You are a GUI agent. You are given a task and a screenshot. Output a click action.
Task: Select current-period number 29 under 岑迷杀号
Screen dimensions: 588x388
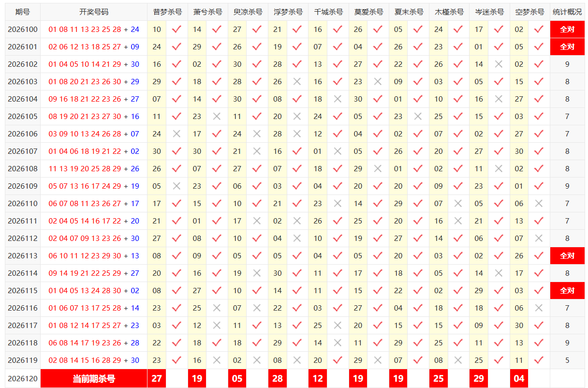(x=479, y=379)
